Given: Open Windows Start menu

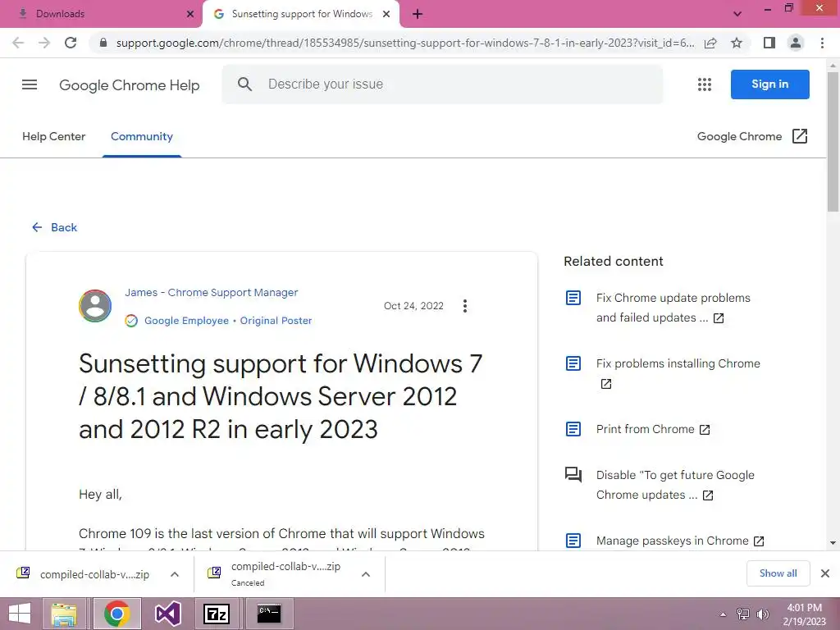Looking at the screenshot, I should (20, 614).
